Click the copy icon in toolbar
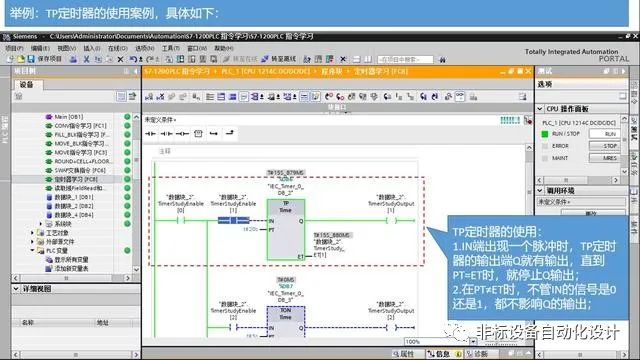The height and width of the screenshot is (360, 640). tap(98, 60)
